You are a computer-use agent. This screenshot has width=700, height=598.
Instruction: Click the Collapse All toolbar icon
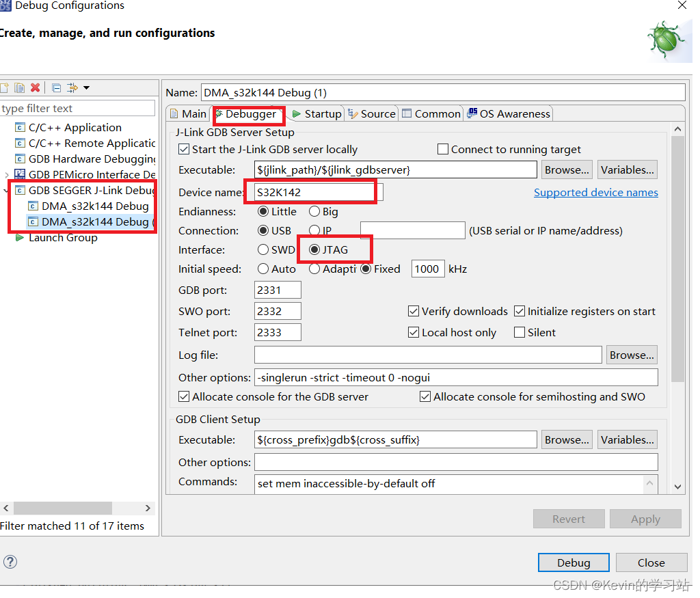pyautogui.click(x=56, y=88)
